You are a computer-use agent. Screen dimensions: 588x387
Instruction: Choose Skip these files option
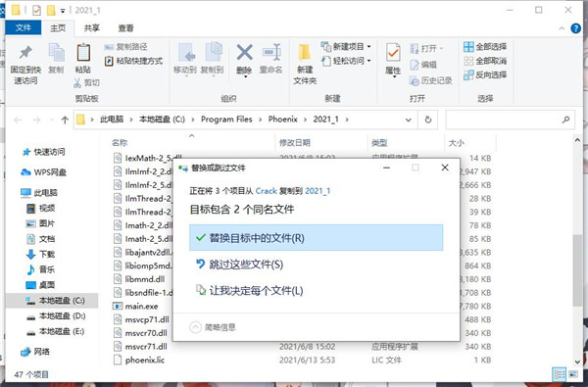point(317,265)
